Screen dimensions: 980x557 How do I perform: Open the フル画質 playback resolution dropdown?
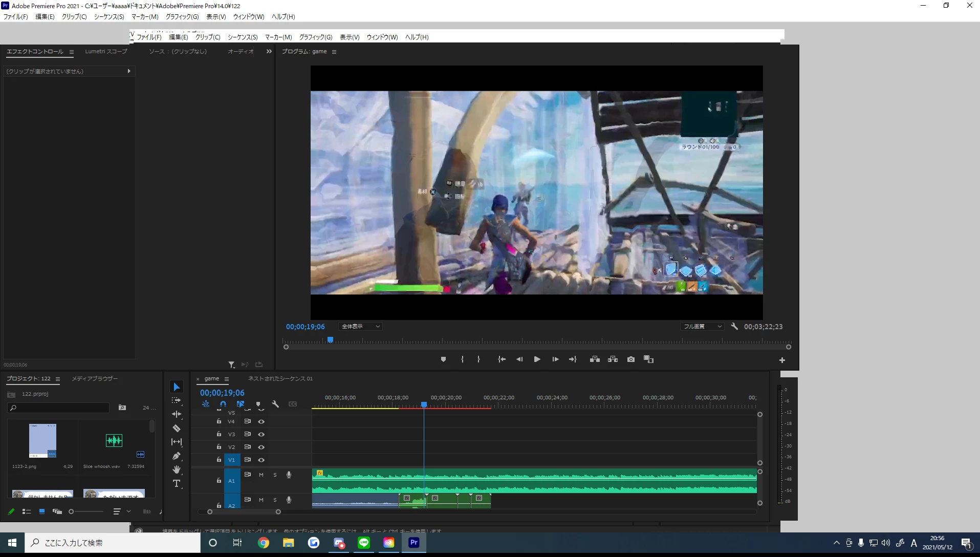pyautogui.click(x=702, y=327)
